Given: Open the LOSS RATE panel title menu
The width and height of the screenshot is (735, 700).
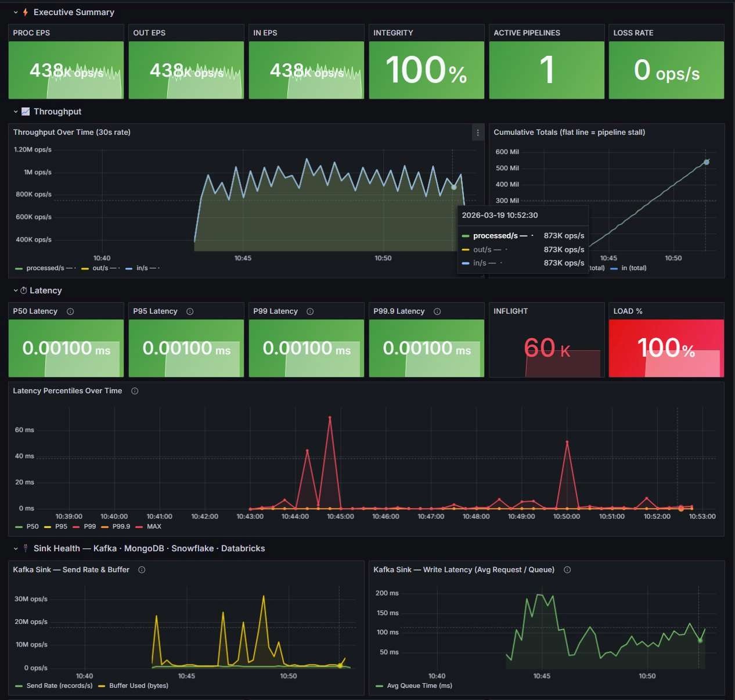Looking at the screenshot, I should click(633, 33).
